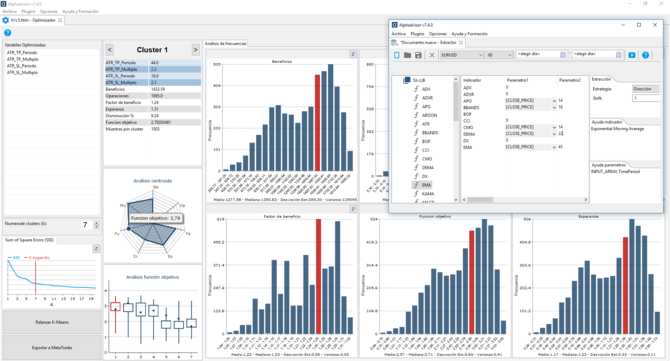This screenshot has height=361, width=670.
Task: Select KAMA function in TA-LIB tree
Action: [x=428, y=194]
